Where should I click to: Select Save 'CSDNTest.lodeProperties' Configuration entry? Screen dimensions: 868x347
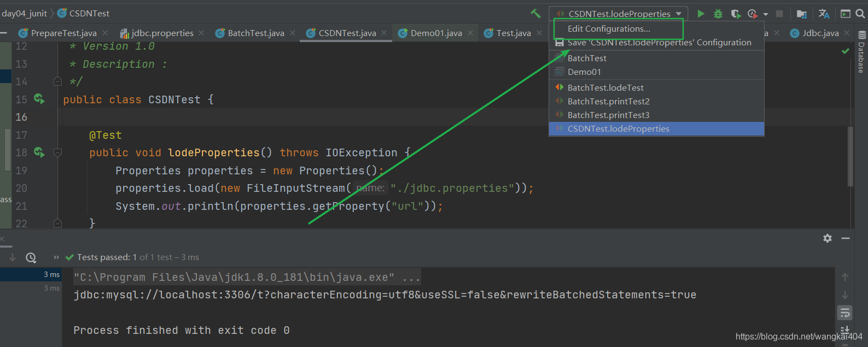pyautogui.click(x=656, y=42)
